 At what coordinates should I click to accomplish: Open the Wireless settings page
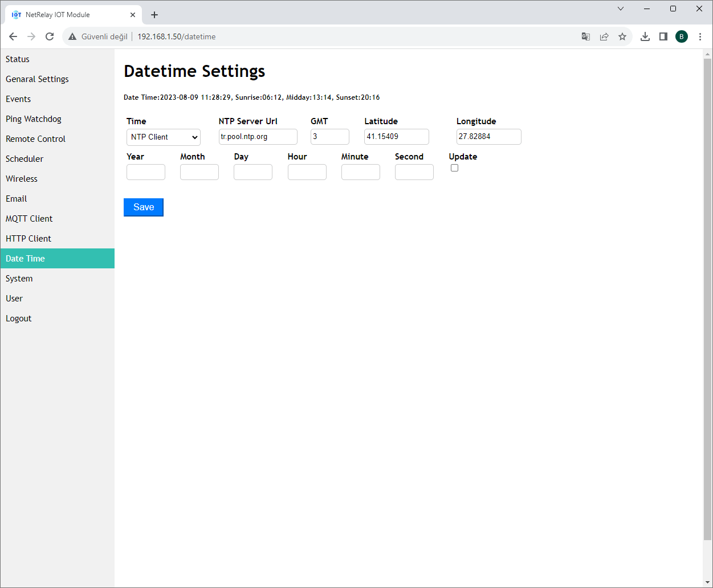pyautogui.click(x=21, y=178)
